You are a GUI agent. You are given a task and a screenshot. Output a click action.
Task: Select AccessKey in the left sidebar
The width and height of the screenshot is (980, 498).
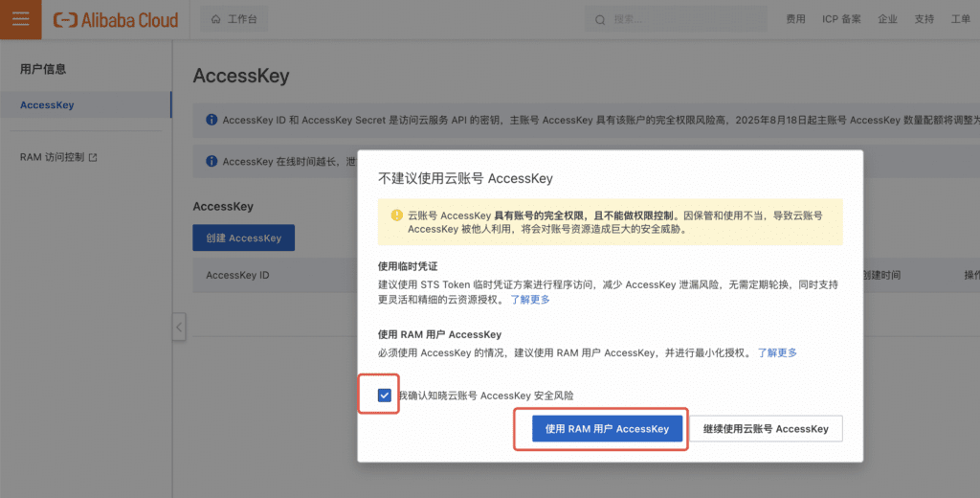point(47,105)
